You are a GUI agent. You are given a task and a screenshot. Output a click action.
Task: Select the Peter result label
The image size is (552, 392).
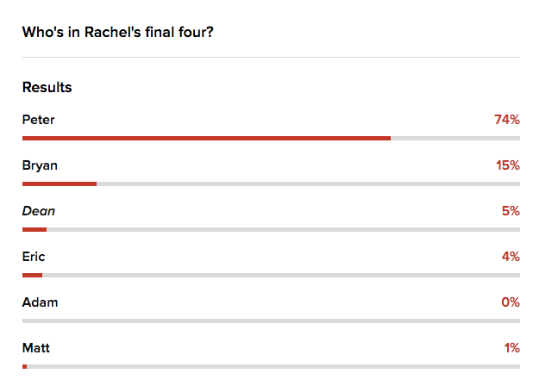38,120
